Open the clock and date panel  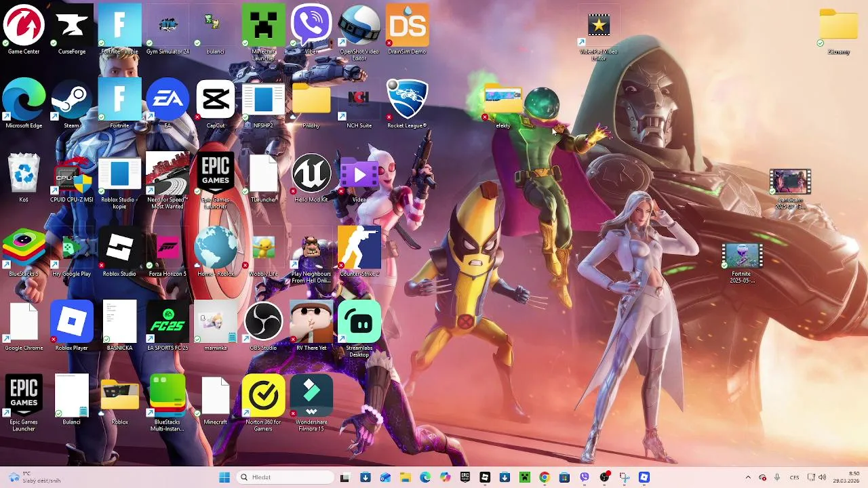[847, 477]
